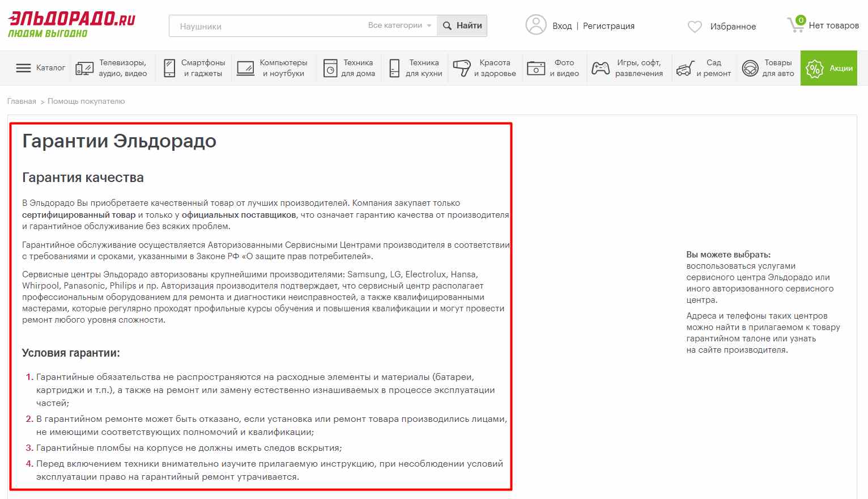
Task: Open Техника для дома category text
Action: coord(358,68)
